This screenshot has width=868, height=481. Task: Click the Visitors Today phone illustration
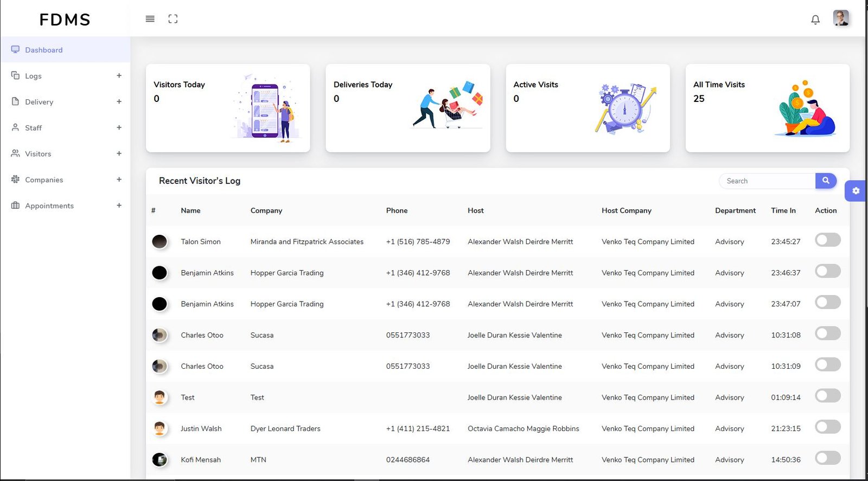(x=267, y=108)
